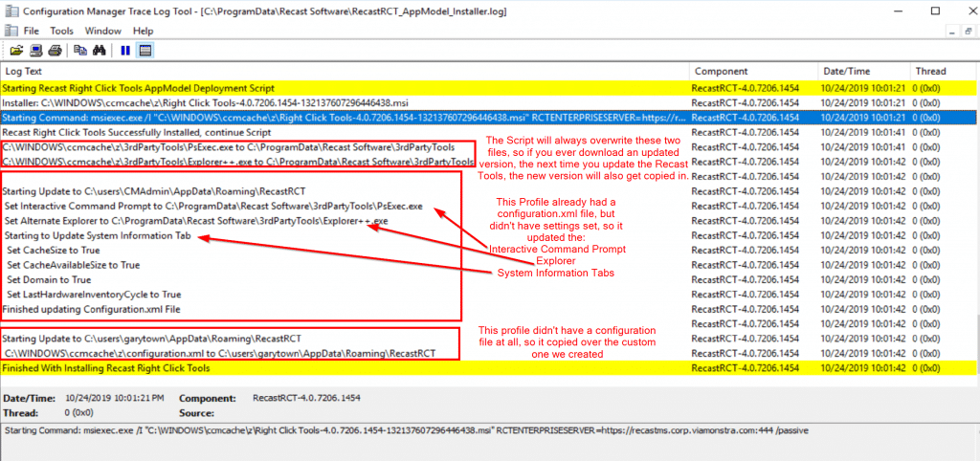
Task: Open the Window menu
Action: pos(102,31)
